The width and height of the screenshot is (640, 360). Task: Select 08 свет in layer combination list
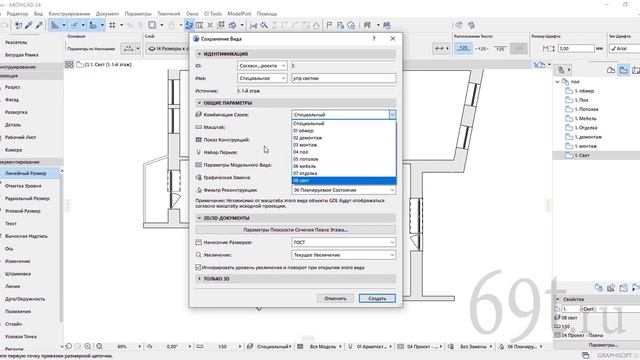click(344, 180)
